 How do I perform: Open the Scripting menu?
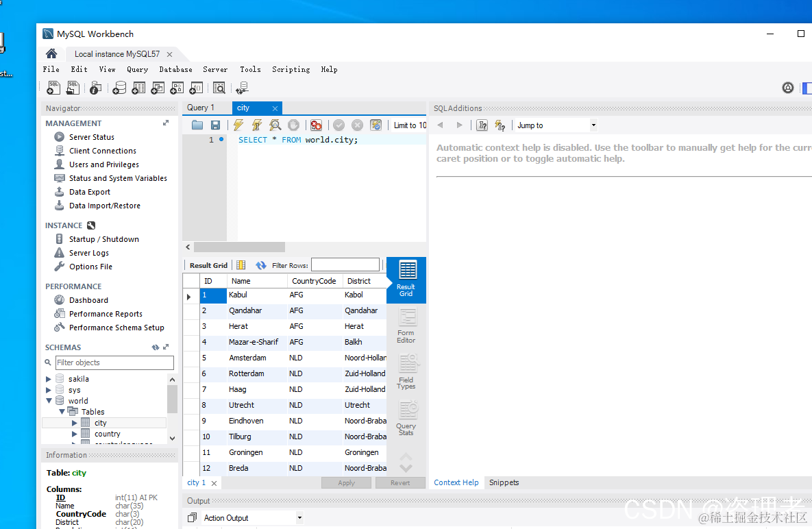(x=291, y=69)
